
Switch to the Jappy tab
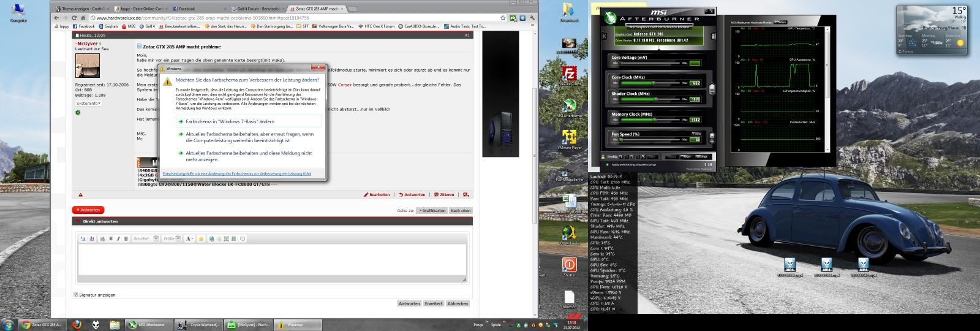click(141, 9)
